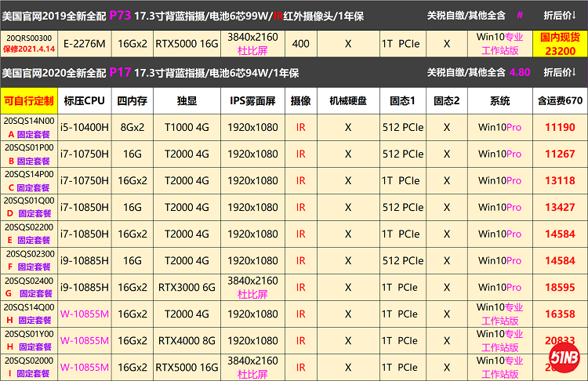Select the yellow 可自行定制 header cell
The image size is (588, 381).
[29, 101]
